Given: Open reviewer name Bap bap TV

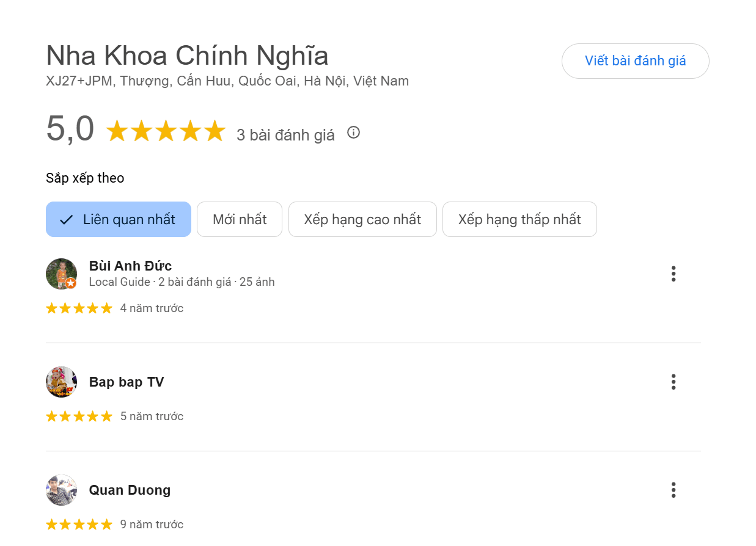Looking at the screenshot, I should [x=127, y=382].
